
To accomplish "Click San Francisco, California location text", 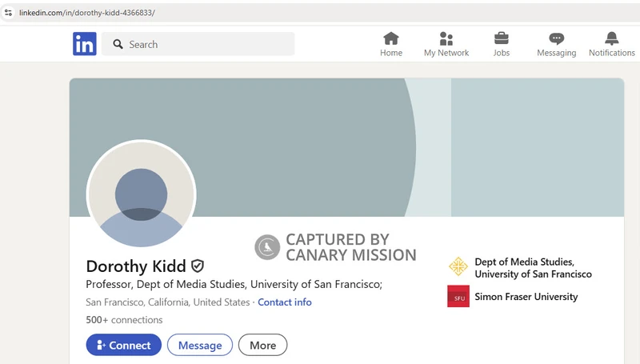I will [x=168, y=302].
